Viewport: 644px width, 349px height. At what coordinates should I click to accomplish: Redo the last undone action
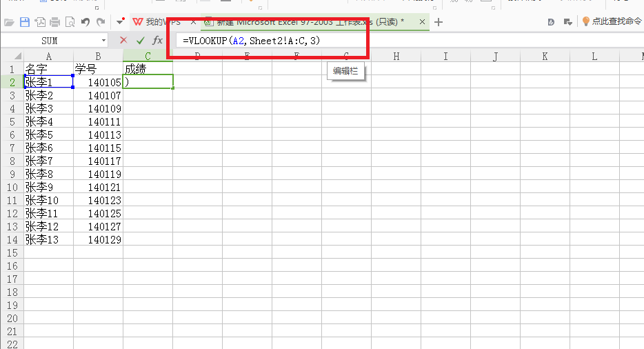click(101, 22)
